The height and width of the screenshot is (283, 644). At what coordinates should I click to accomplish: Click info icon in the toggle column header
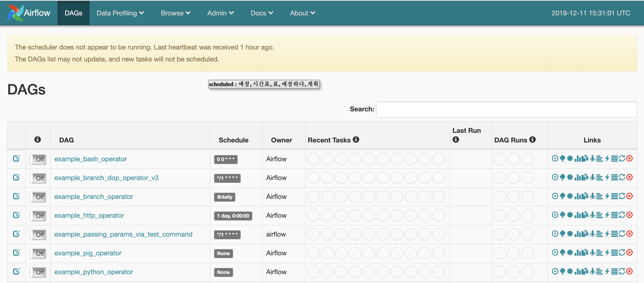pyautogui.click(x=37, y=139)
